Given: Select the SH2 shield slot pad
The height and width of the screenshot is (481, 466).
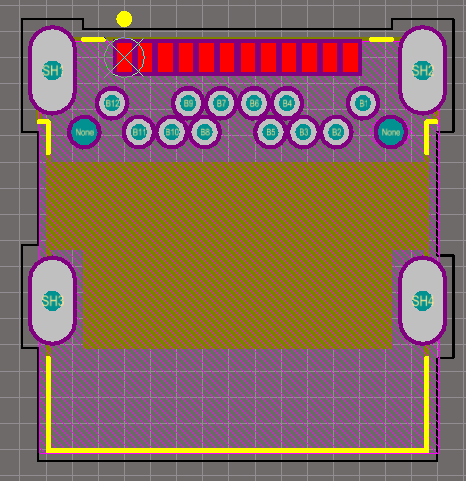Looking at the screenshot, I should (422, 70).
